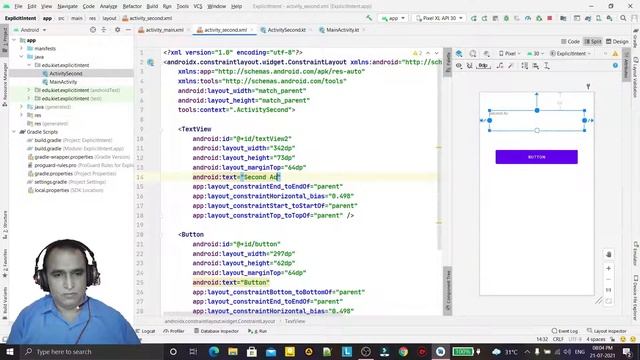This screenshot has width=640, height=360.
Task: Switch editor to Split view mode
Action: click(x=593, y=42)
